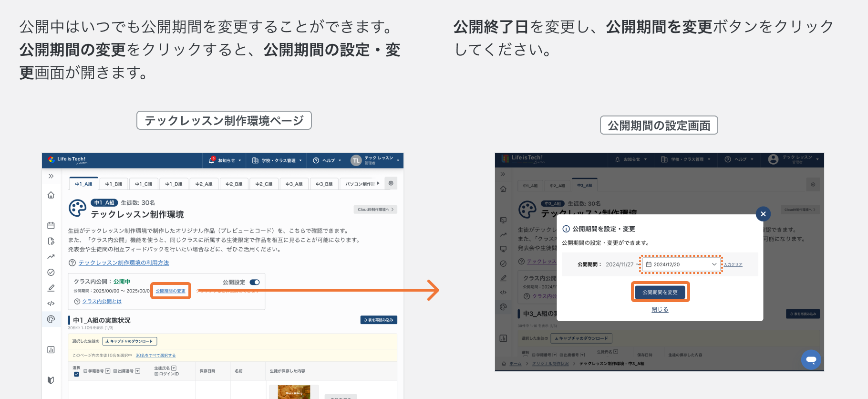The height and width of the screenshot is (399, 868).
Task: Open ヘルプ dropdown in 制作環境ページ header
Action: [x=327, y=160]
